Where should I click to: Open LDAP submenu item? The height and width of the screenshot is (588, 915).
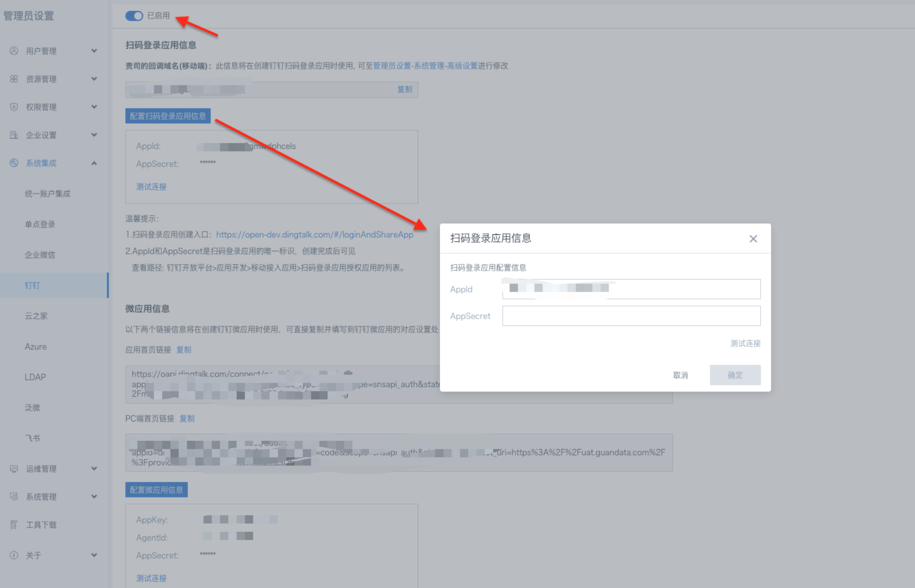pyautogui.click(x=35, y=377)
